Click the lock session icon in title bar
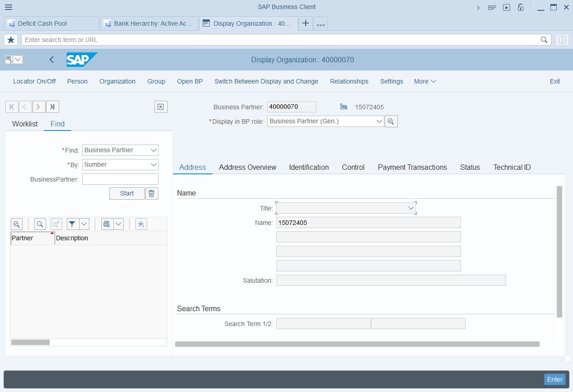This screenshot has height=392, width=573. [x=521, y=7]
